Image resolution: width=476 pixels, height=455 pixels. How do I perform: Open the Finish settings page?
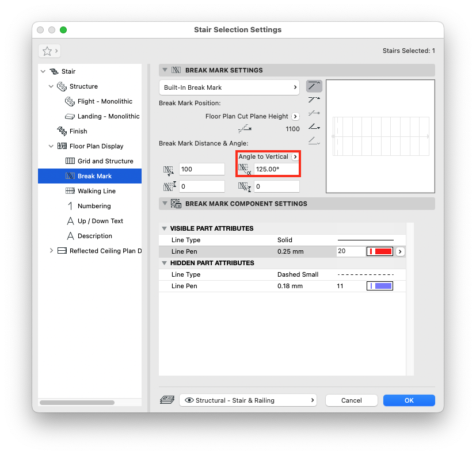(x=78, y=131)
